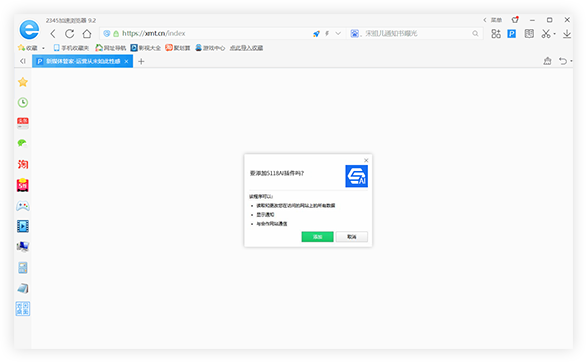
Task: Click the 点此导入收藏 import link
Action: tap(246, 48)
